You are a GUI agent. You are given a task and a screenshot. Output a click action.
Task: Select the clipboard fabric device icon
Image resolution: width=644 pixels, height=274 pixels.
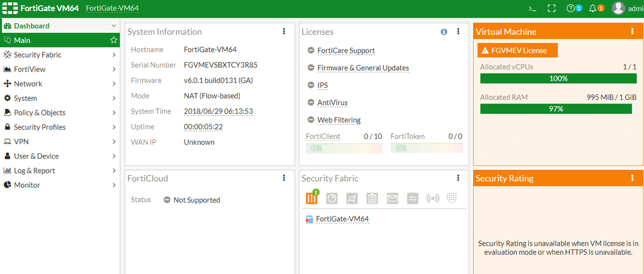[372, 198]
